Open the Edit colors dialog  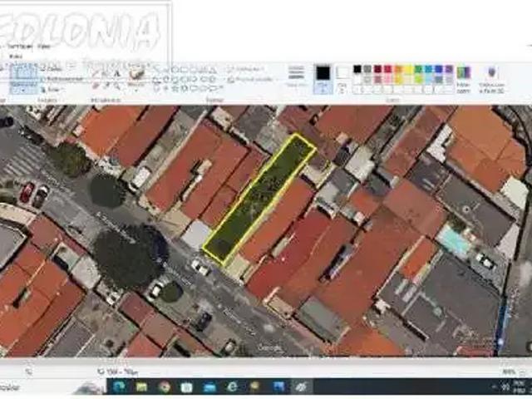[463, 76]
